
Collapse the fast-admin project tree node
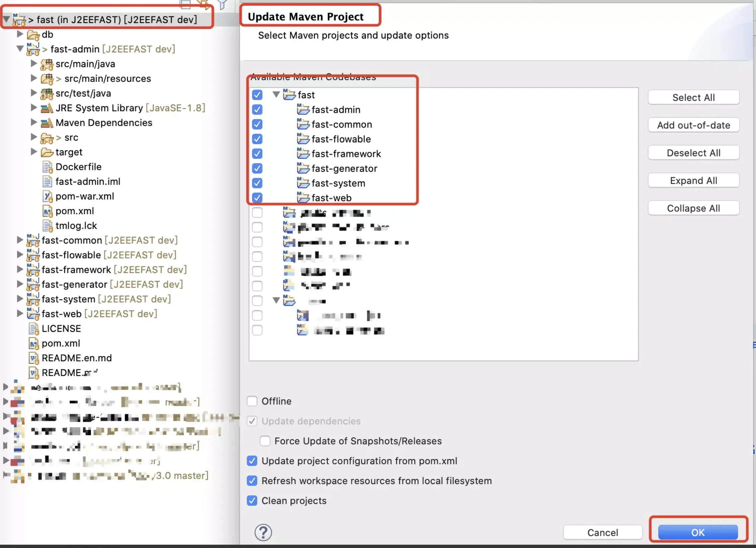coord(20,49)
